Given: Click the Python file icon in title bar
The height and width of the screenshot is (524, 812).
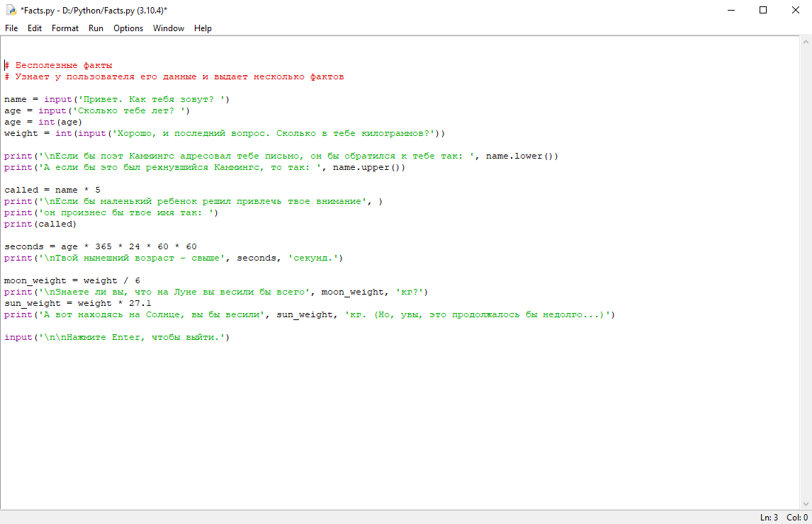Looking at the screenshot, I should point(11,10).
